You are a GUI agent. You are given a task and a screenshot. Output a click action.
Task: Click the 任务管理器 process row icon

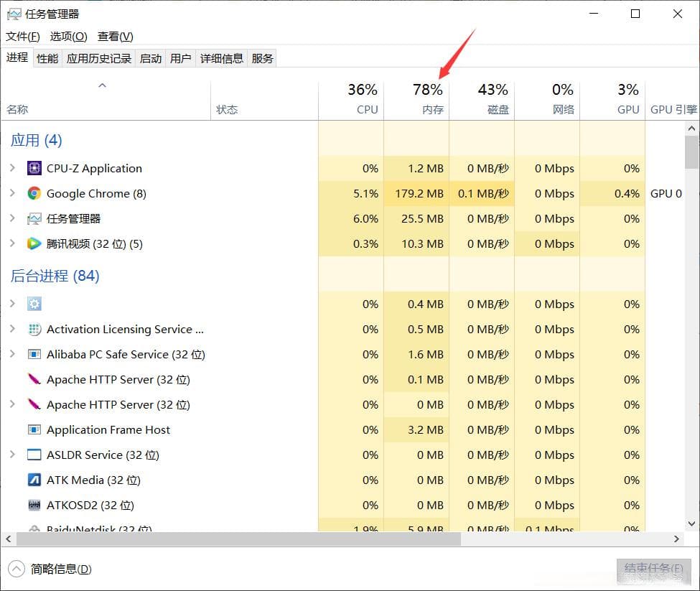34,219
